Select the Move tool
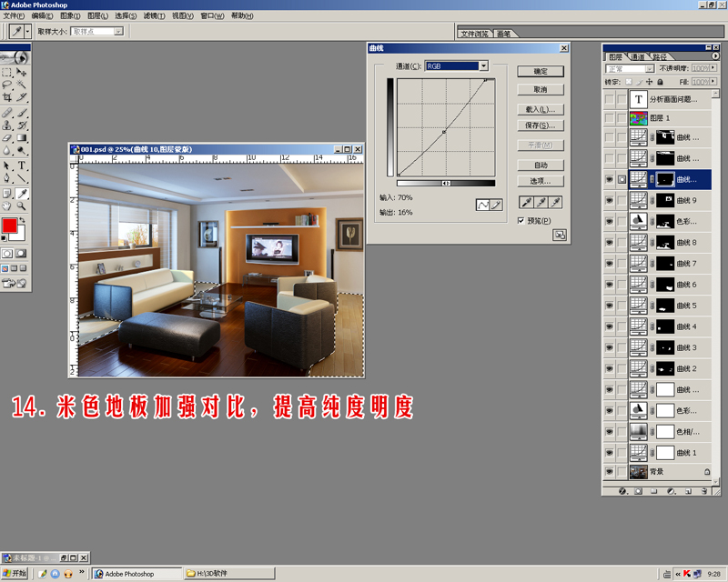Image resolution: width=728 pixels, height=582 pixels. coord(21,73)
